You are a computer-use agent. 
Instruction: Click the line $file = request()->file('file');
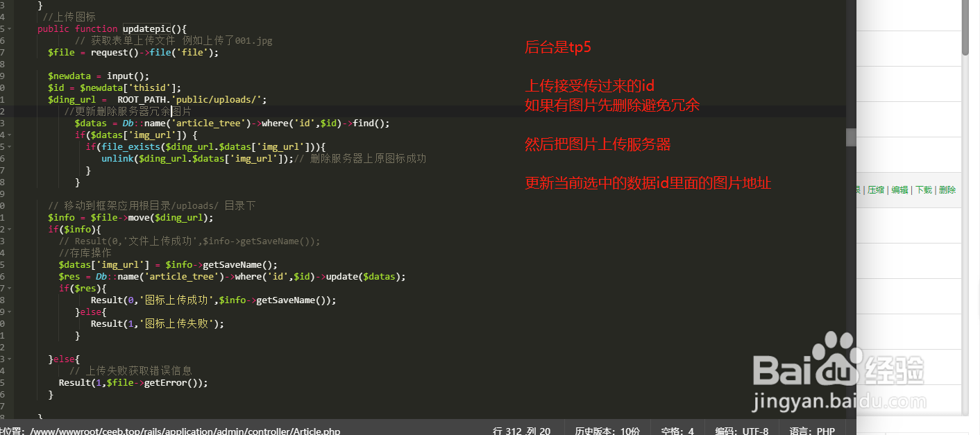pos(133,52)
